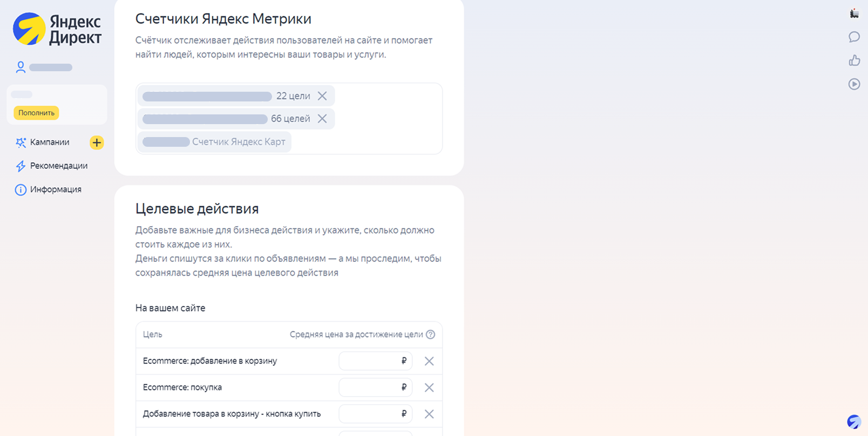Delete the Ecommerce: покупка goal

pyautogui.click(x=429, y=387)
